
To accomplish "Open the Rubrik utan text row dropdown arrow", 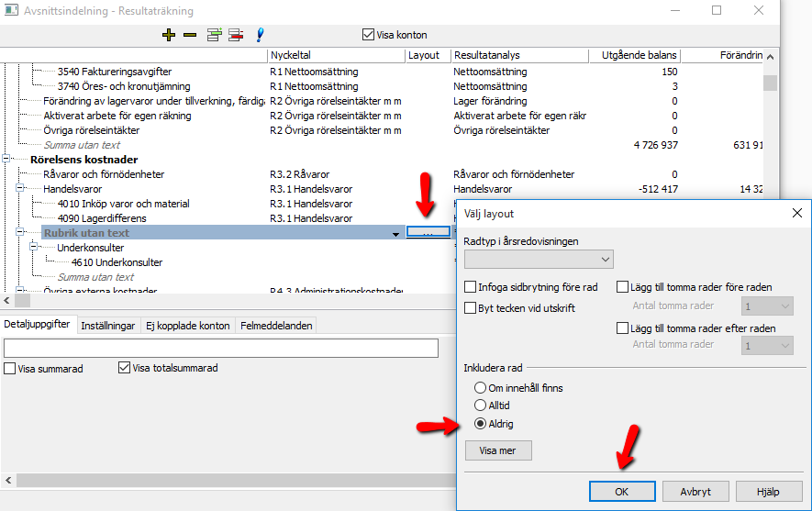I will pyautogui.click(x=395, y=234).
